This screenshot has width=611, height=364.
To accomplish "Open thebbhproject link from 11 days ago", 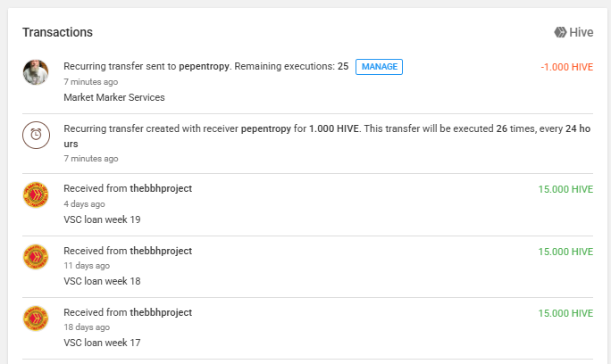I will [x=161, y=251].
